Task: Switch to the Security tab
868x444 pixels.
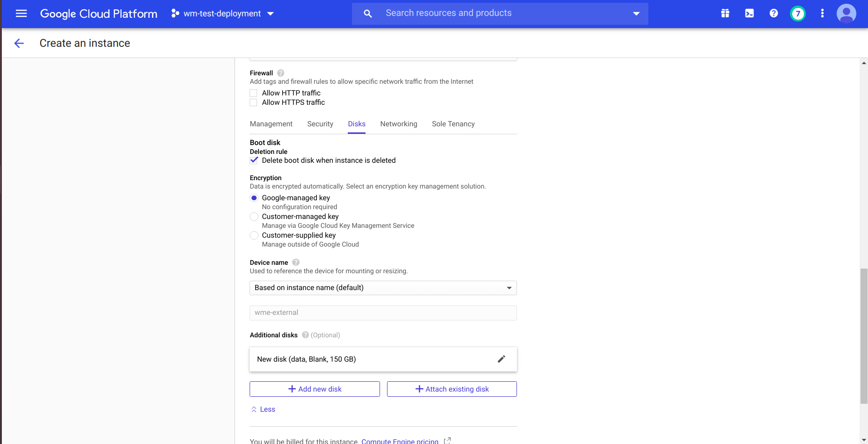Action: pos(320,124)
